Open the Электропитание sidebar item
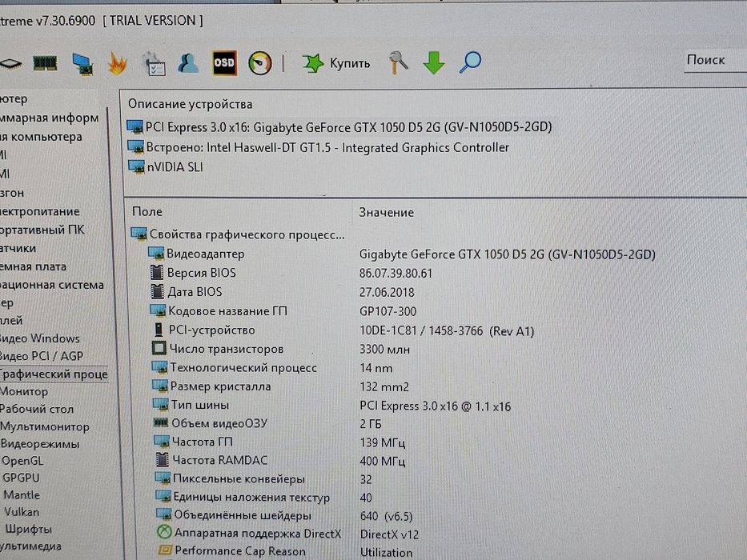This screenshot has width=747, height=560. (40, 211)
